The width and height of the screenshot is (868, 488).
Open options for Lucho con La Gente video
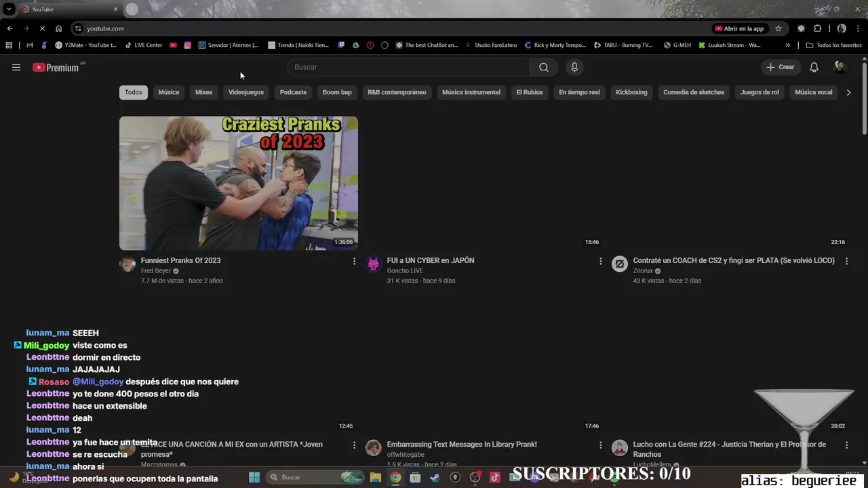point(846,445)
